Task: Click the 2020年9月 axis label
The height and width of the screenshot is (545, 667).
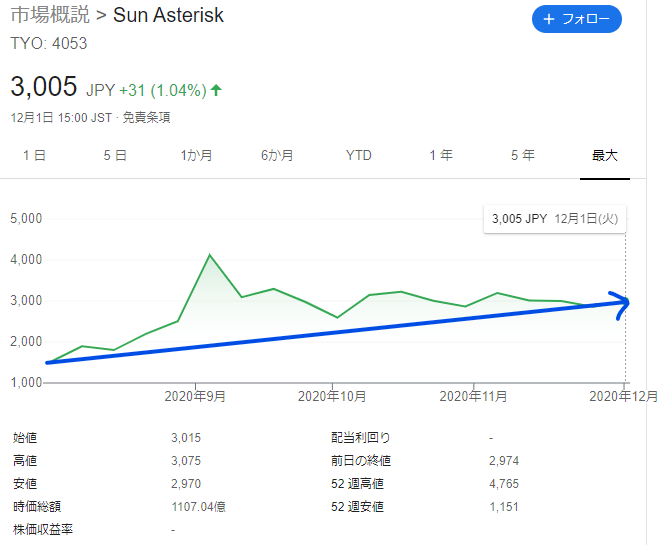Action: (195, 396)
